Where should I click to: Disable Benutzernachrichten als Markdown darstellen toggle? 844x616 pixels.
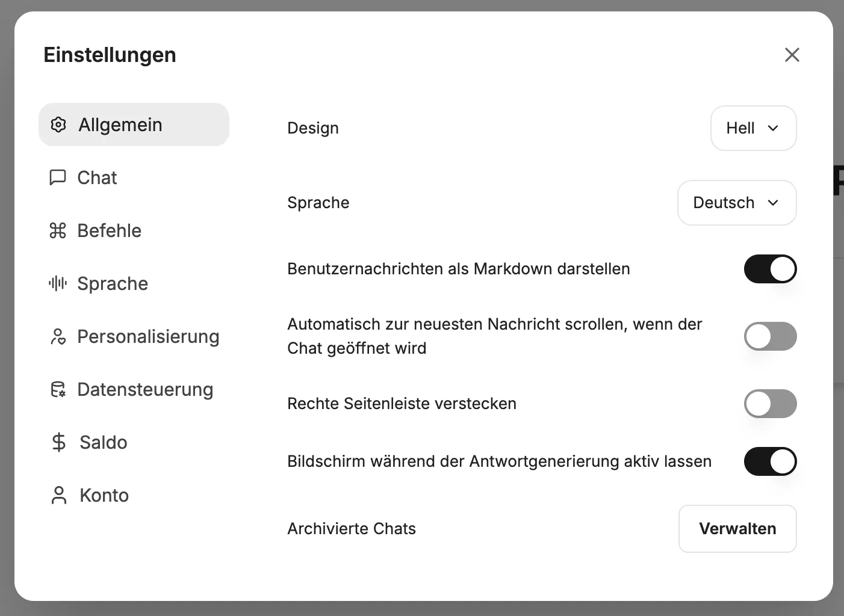[x=770, y=269]
